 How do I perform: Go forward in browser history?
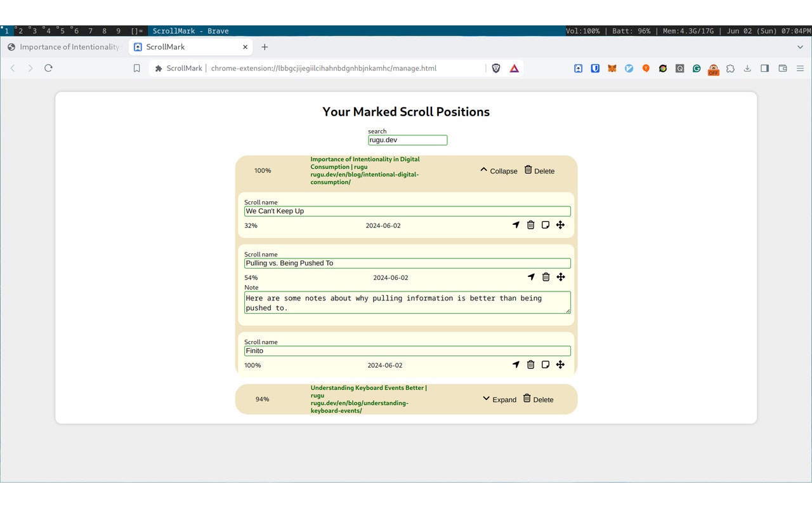[30, 68]
